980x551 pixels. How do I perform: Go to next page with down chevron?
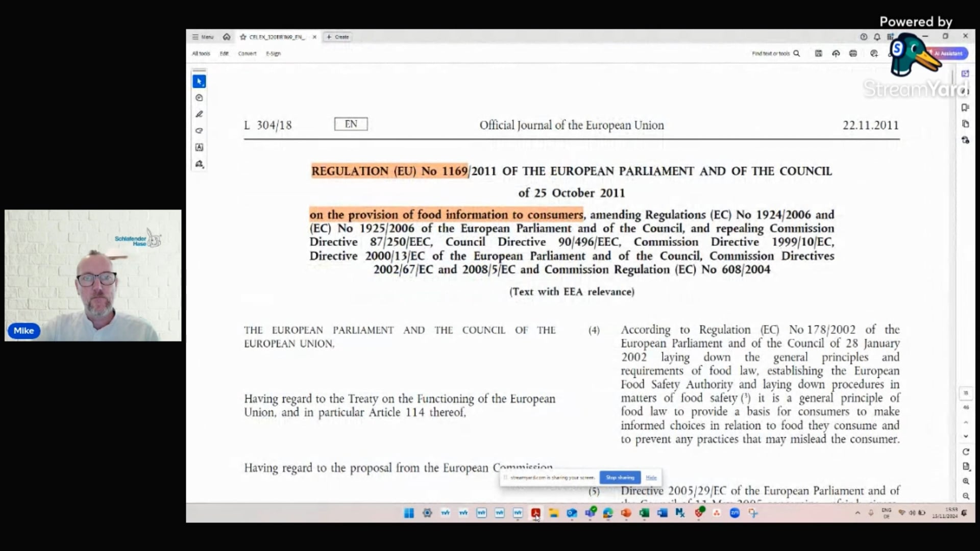(966, 436)
